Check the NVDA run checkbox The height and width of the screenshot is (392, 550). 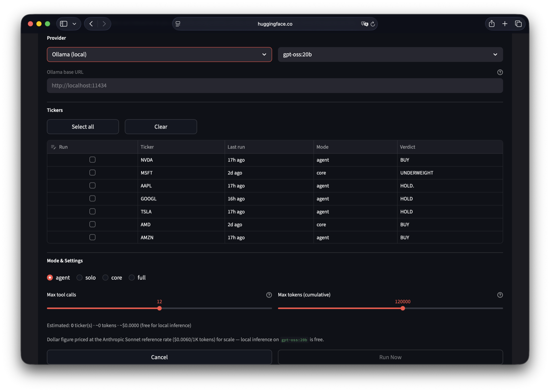pyautogui.click(x=92, y=160)
